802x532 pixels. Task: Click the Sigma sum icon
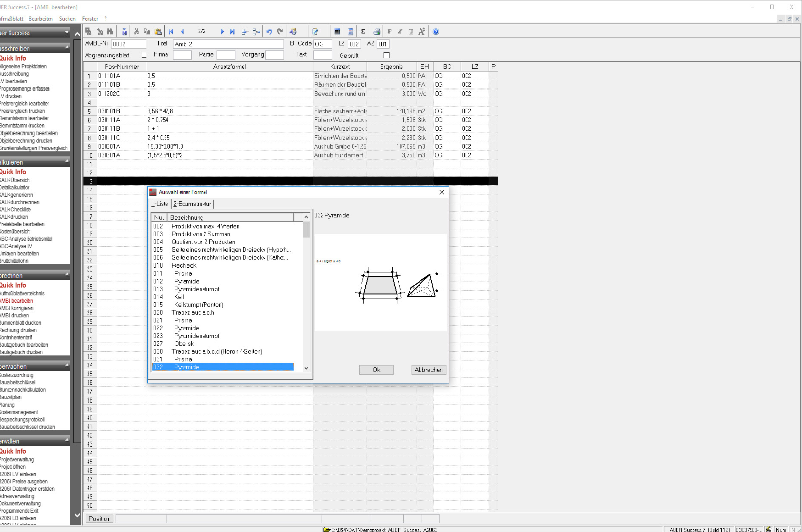(x=363, y=32)
